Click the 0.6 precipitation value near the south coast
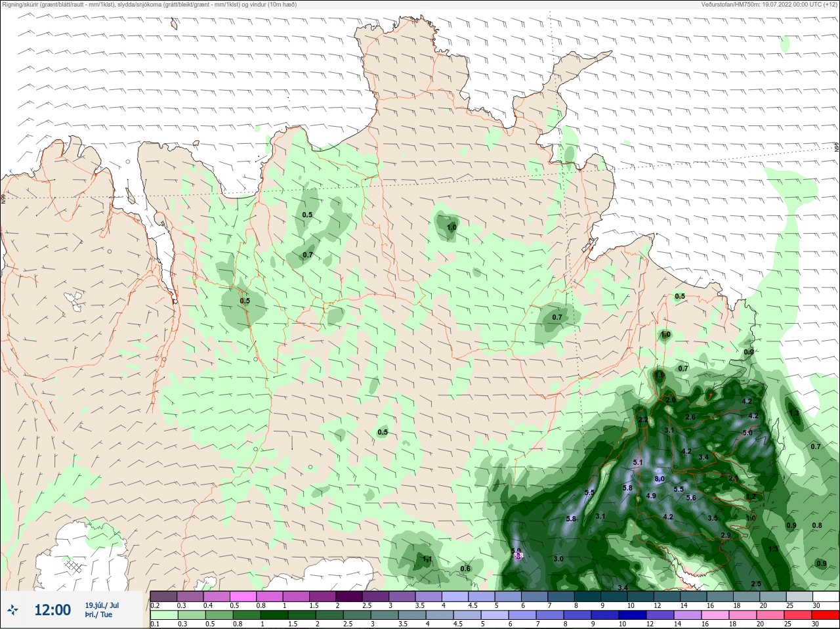 [465, 569]
